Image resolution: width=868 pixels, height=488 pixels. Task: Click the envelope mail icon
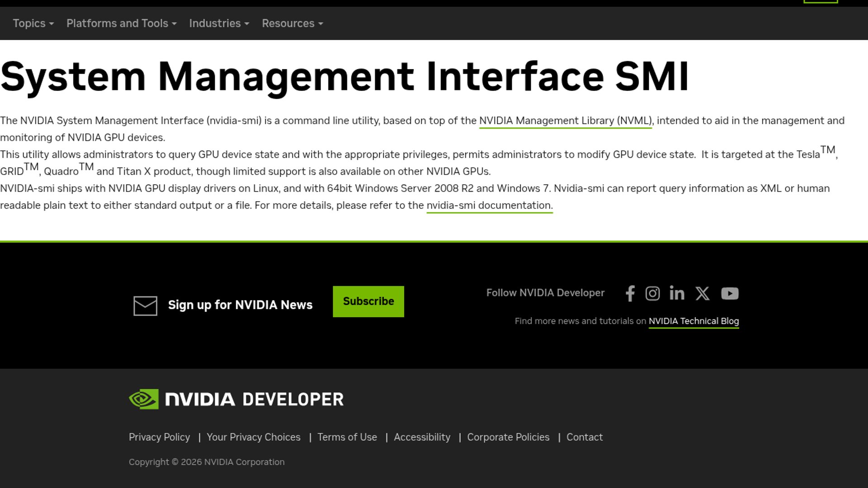(145, 306)
